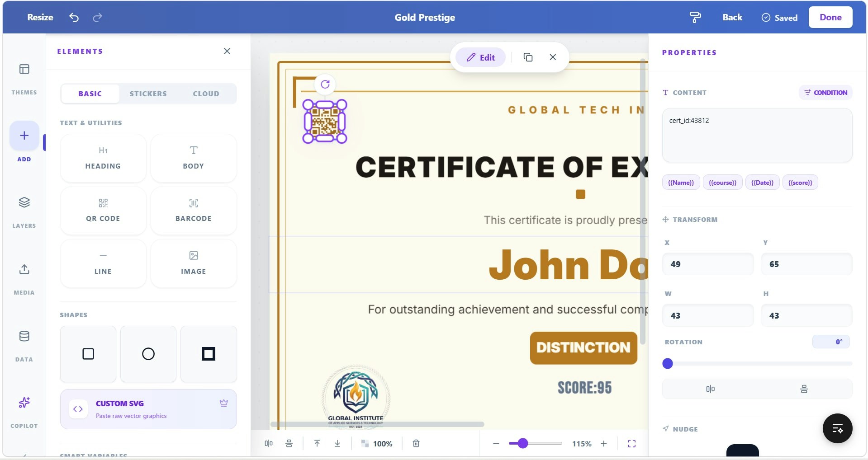The height and width of the screenshot is (460, 868).
Task: Click the Done button
Action: pos(830,17)
